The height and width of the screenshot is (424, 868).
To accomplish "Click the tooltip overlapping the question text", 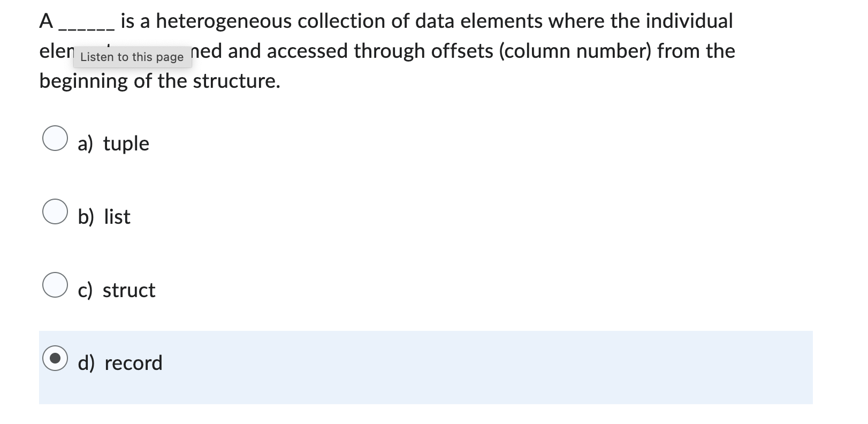I will pos(133,56).
